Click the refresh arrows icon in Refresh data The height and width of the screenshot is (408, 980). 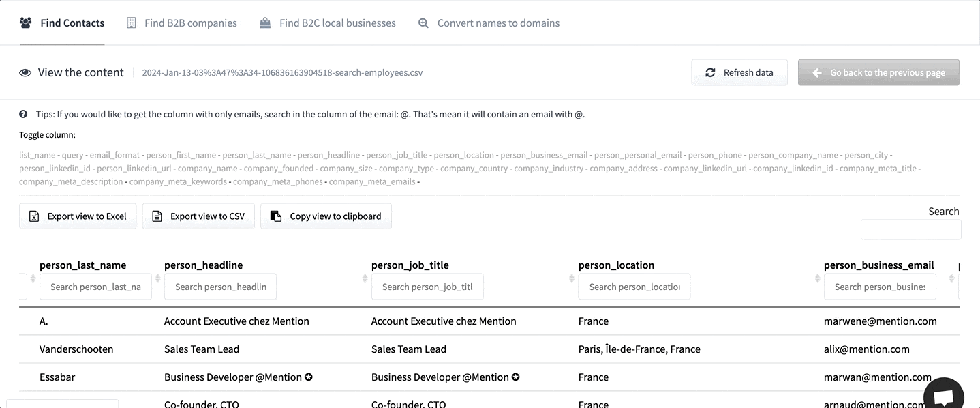coord(710,72)
